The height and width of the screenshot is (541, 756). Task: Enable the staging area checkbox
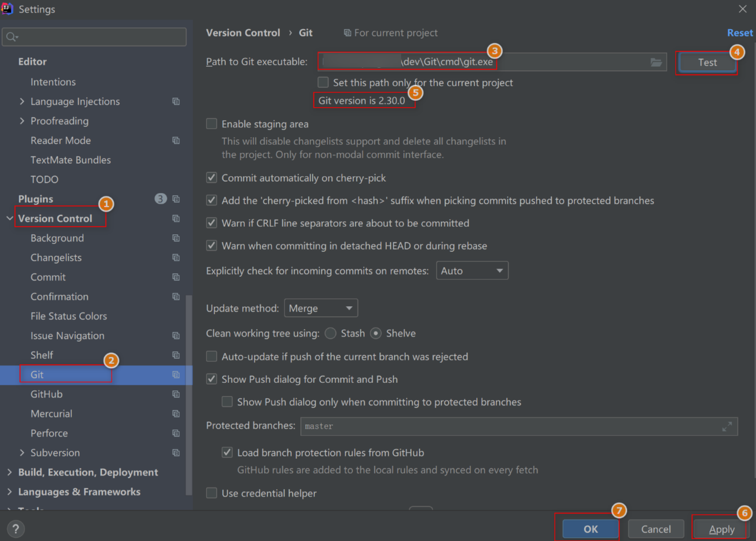pos(211,123)
